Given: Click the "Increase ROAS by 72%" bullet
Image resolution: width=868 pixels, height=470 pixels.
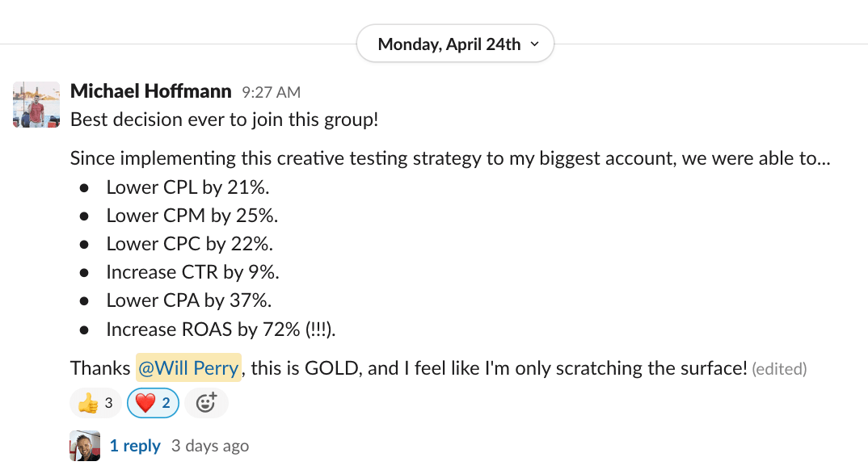Looking at the screenshot, I should (x=220, y=329).
